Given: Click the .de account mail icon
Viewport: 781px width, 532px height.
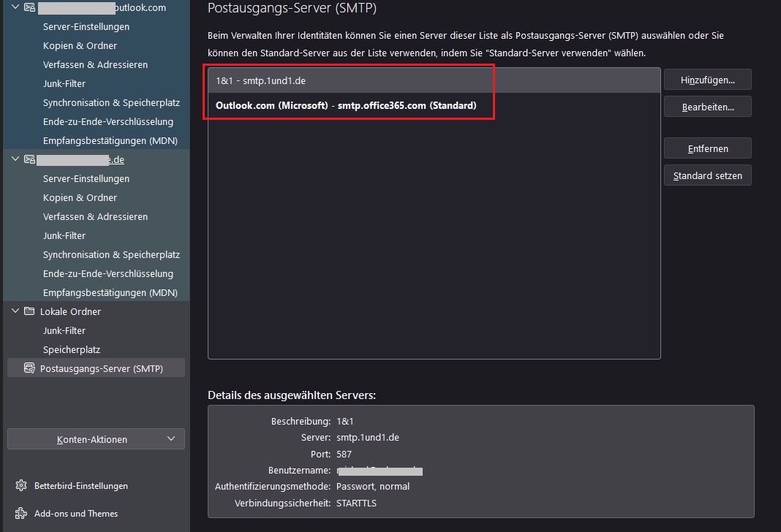Looking at the screenshot, I should 29,159.
